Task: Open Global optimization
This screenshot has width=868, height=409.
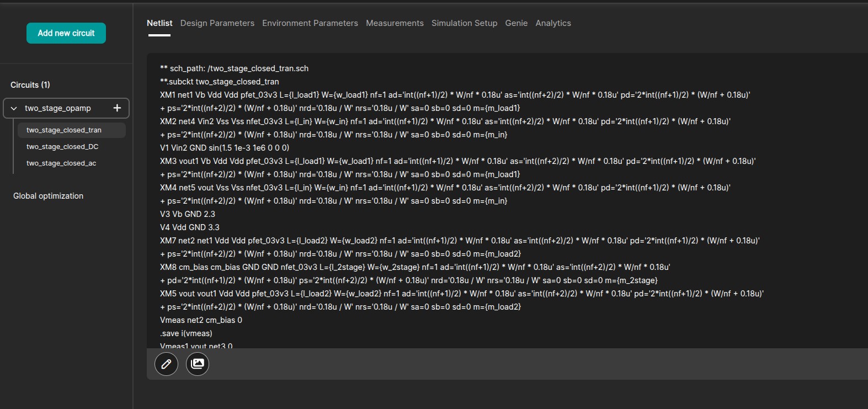Action: (x=48, y=196)
